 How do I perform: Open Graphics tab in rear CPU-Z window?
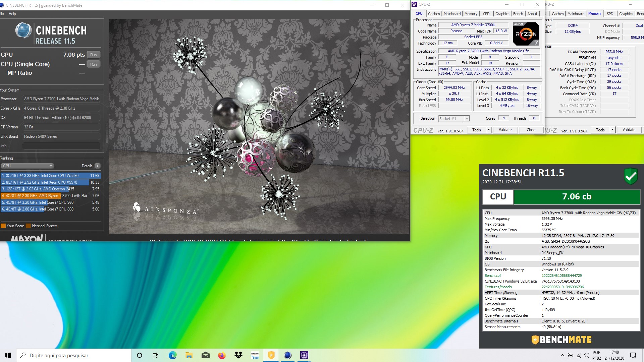pyautogui.click(x=626, y=14)
